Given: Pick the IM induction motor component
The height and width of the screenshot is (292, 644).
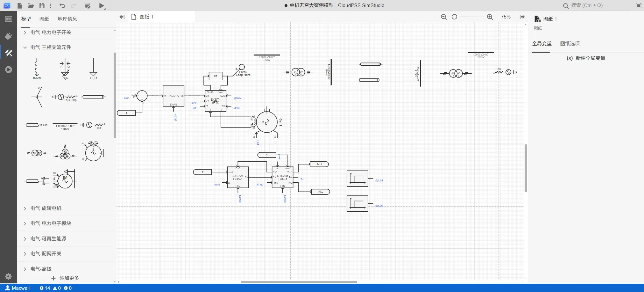Looking at the screenshot, I should click(65, 179).
